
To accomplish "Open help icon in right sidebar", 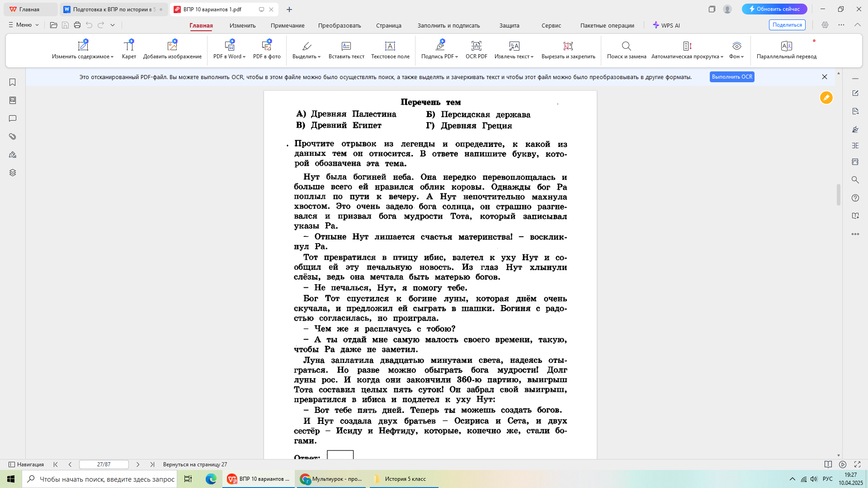I will pyautogui.click(x=855, y=198).
